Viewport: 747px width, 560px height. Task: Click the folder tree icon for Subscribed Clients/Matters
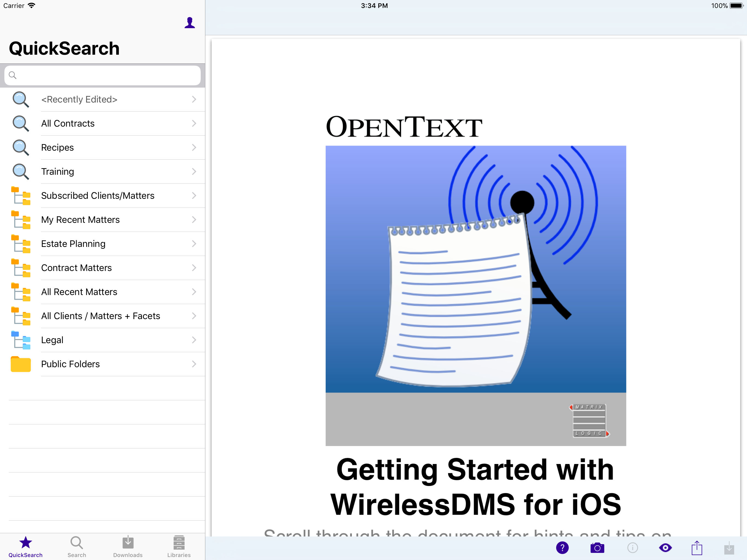tap(21, 196)
